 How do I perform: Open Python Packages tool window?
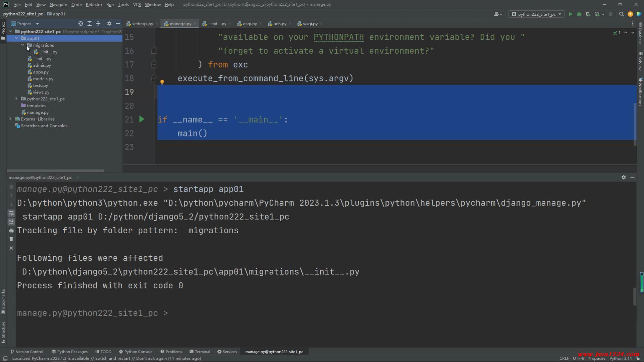click(x=69, y=352)
